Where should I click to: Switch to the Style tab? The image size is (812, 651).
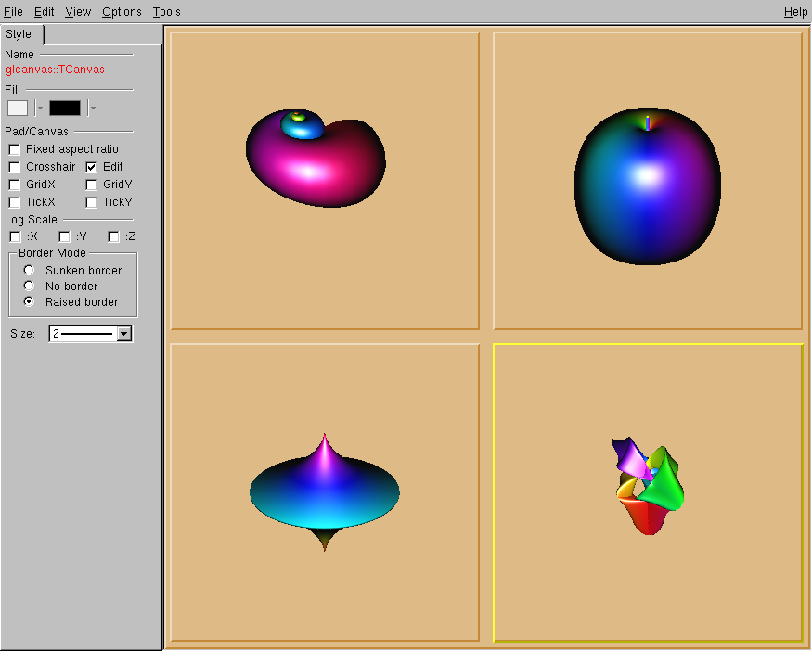coord(19,34)
